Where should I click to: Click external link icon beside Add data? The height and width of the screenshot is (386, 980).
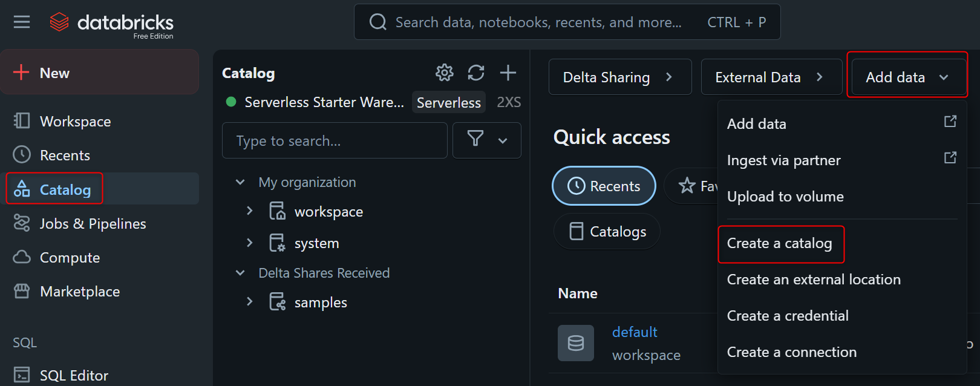pos(950,122)
